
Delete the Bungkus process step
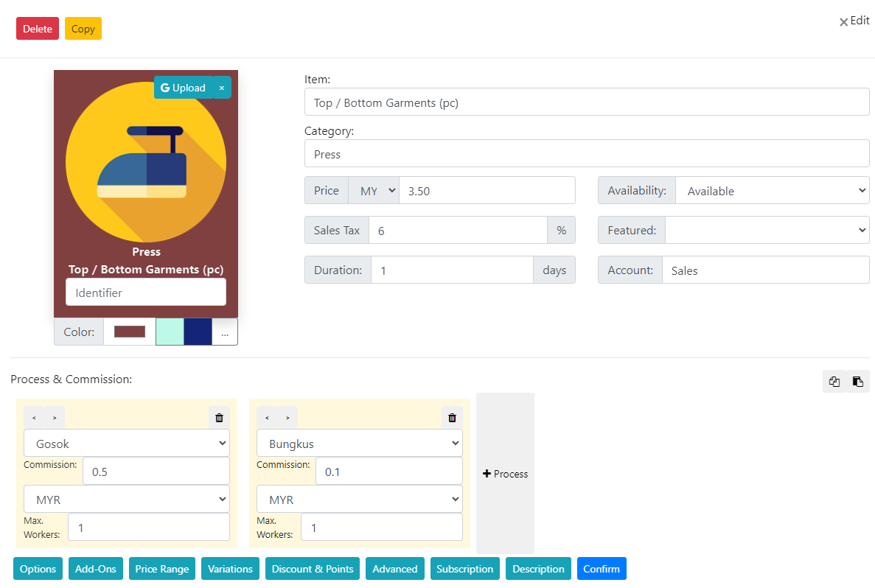tap(451, 417)
